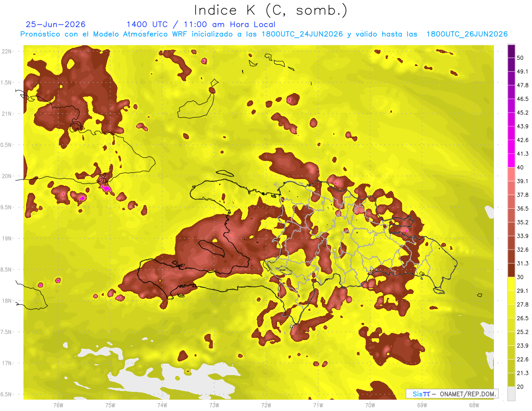
Task: Click the "1.5N" latitude tick label
Action: pyautogui.click(x=7, y=82)
